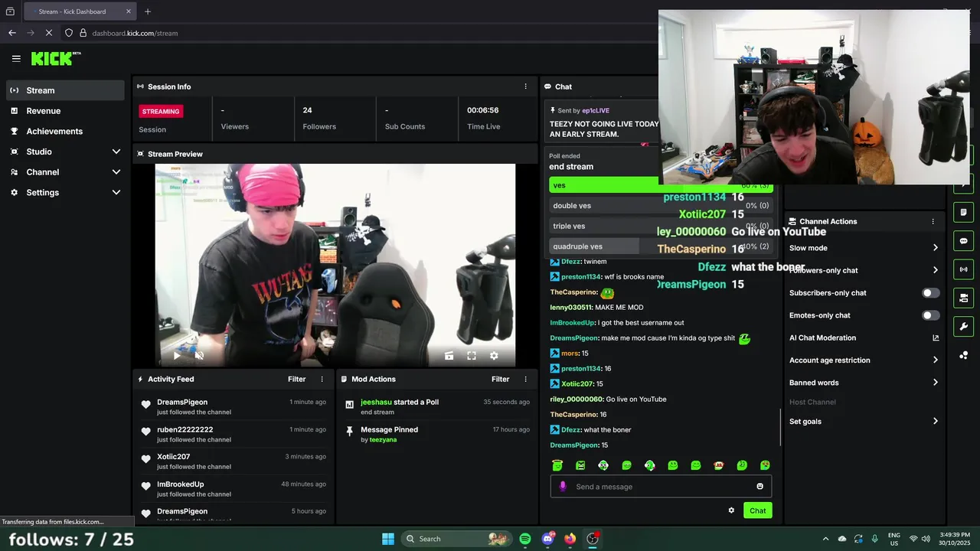Open OBS Studio from the taskbar

[x=593, y=539]
